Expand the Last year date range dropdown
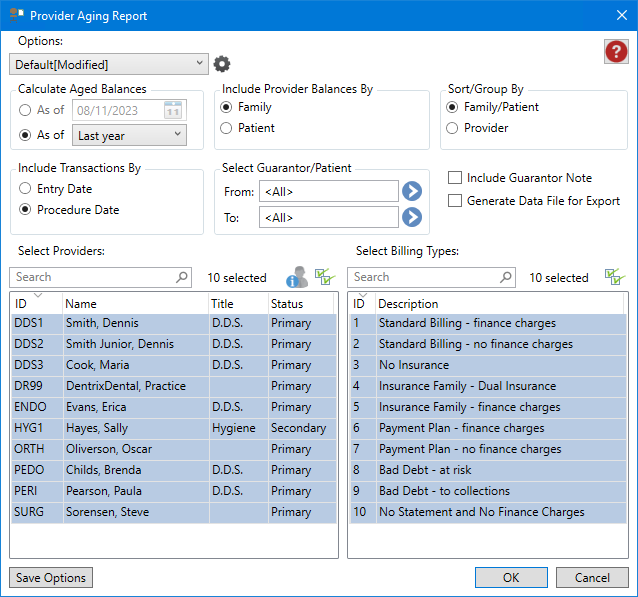 coord(130,135)
